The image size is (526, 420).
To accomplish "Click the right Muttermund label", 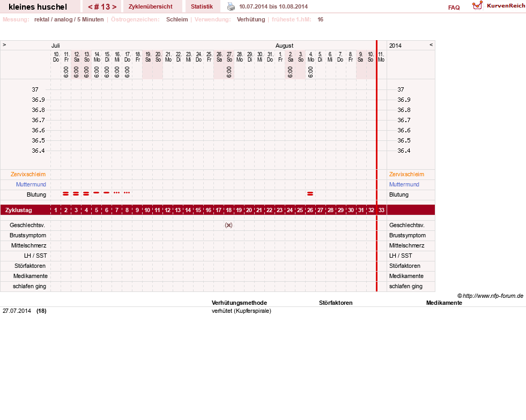I will coord(404,184).
